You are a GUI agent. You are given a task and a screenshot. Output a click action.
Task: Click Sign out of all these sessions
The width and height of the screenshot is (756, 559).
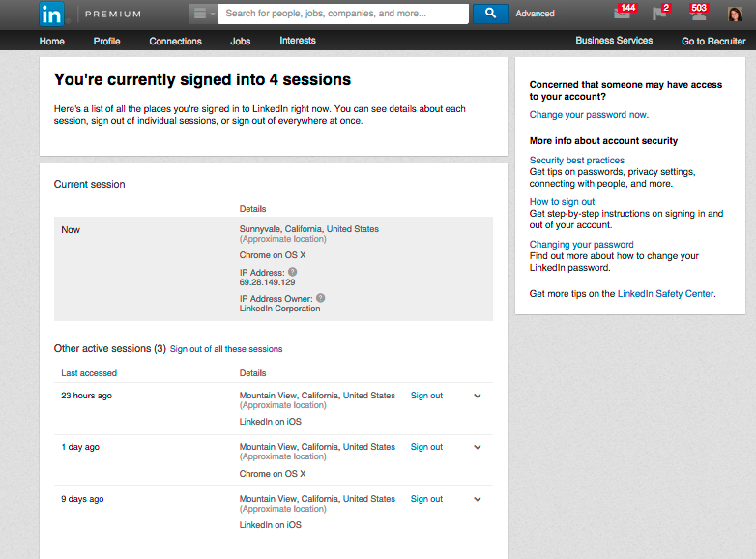pyautogui.click(x=226, y=349)
